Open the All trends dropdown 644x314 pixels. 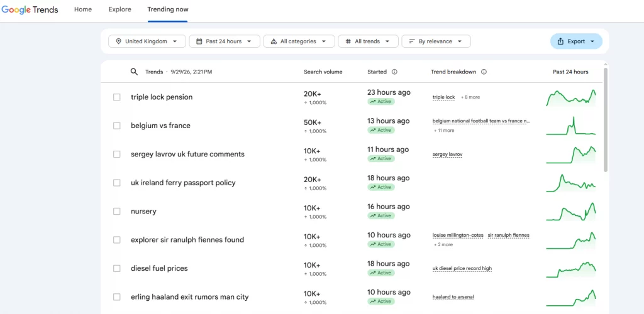[368, 41]
